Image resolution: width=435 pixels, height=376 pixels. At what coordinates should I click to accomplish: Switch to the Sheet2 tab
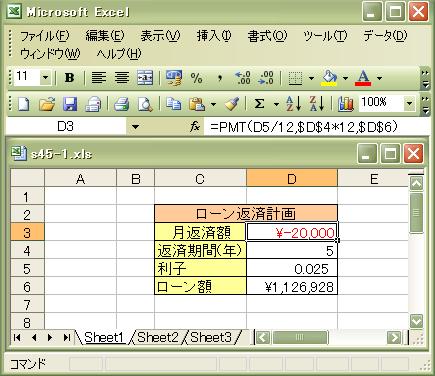pos(158,337)
